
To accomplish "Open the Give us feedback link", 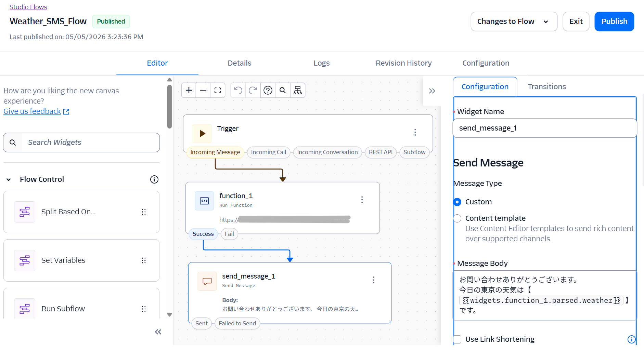I will point(36,111).
